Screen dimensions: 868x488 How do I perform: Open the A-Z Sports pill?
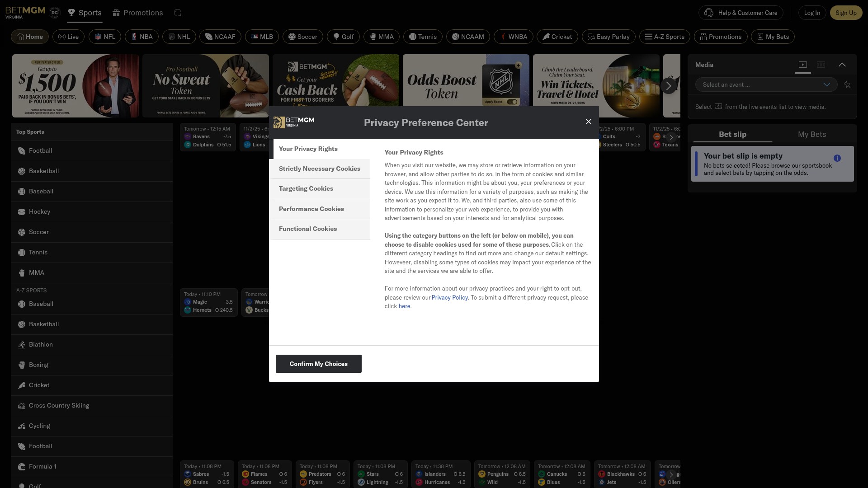pos(665,37)
